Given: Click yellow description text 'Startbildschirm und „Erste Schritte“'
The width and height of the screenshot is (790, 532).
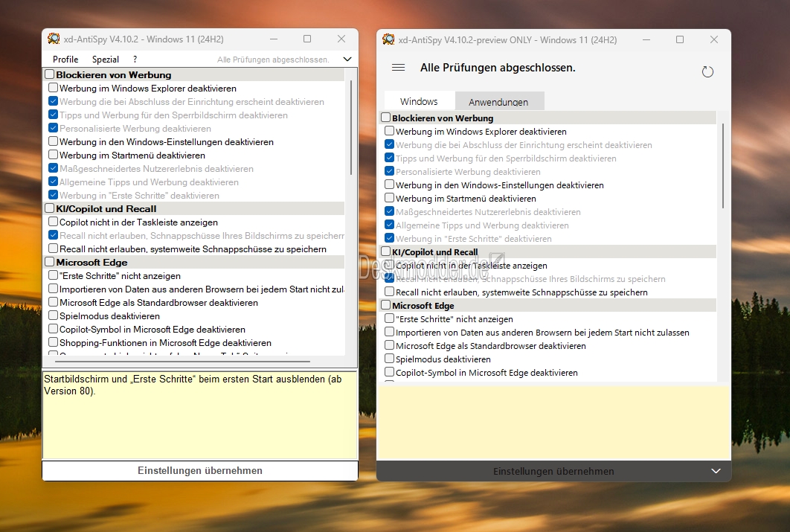Looking at the screenshot, I should 193,385.
